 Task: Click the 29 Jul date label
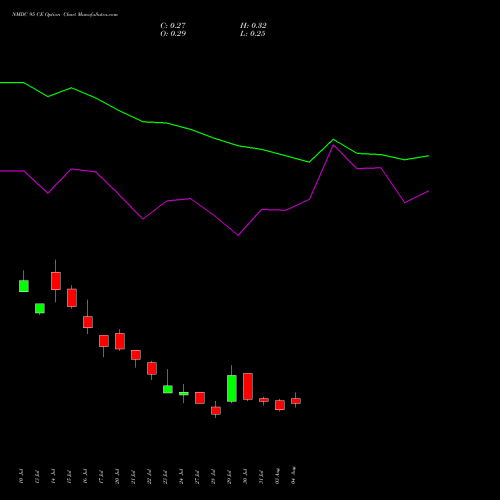pyautogui.click(x=229, y=476)
